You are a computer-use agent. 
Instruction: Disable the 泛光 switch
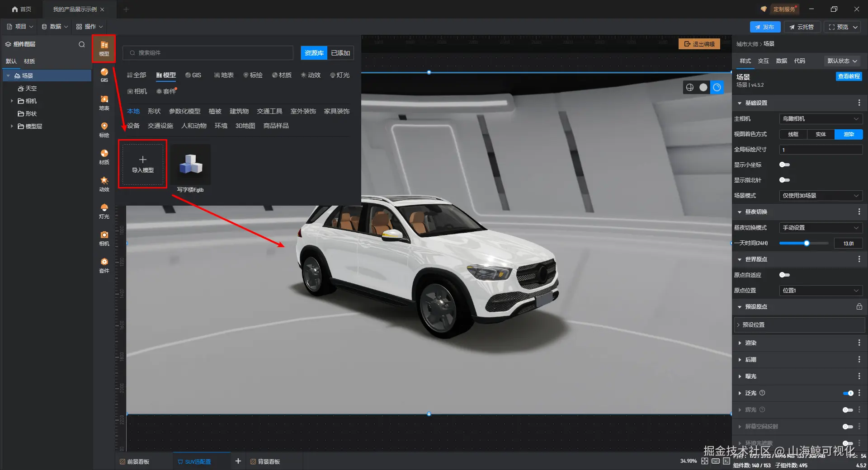pyautogui.click(x=848, y=393)
